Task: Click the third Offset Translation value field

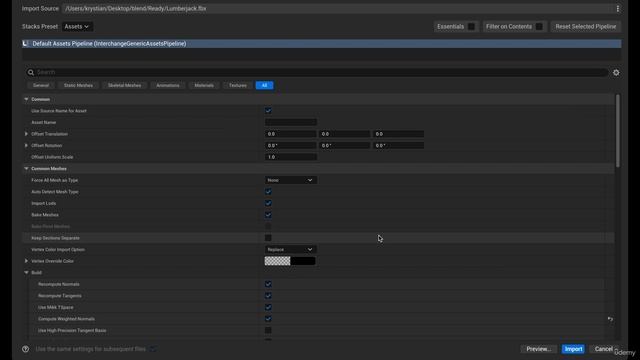Action: coord(398,134)
